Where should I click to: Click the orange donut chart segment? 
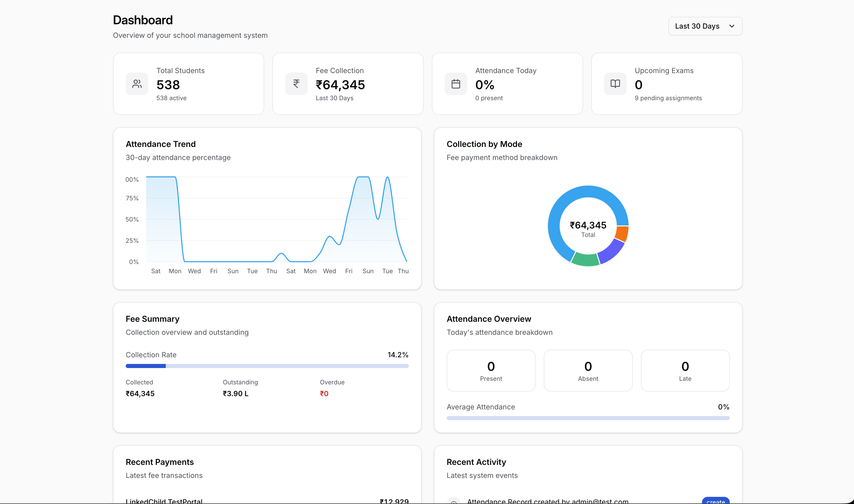coord(622,234)
